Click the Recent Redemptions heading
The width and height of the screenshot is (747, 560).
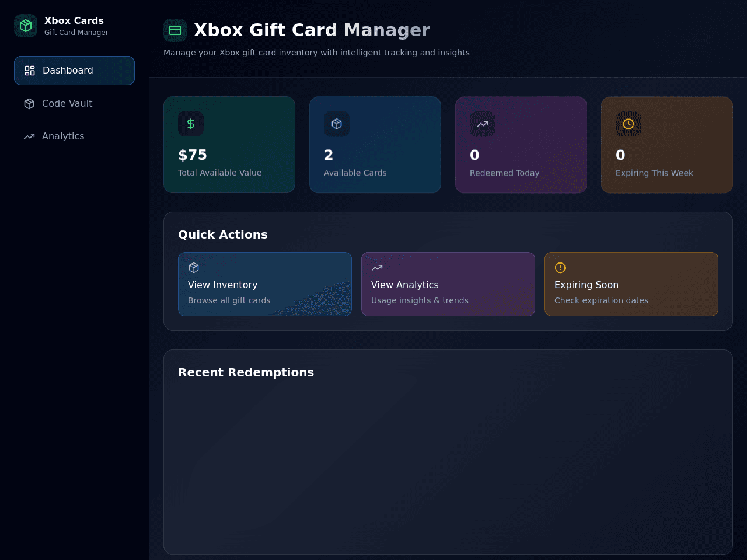246,372
